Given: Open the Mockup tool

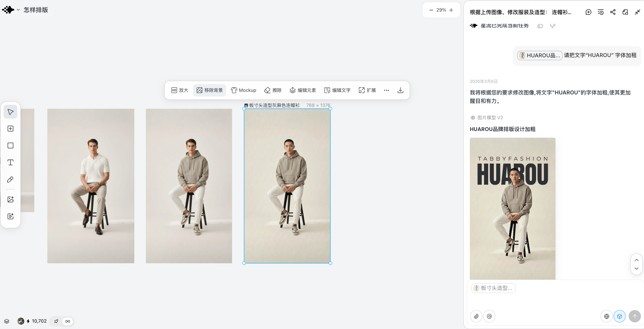Looking at the screenshot, I should [243, 90].
